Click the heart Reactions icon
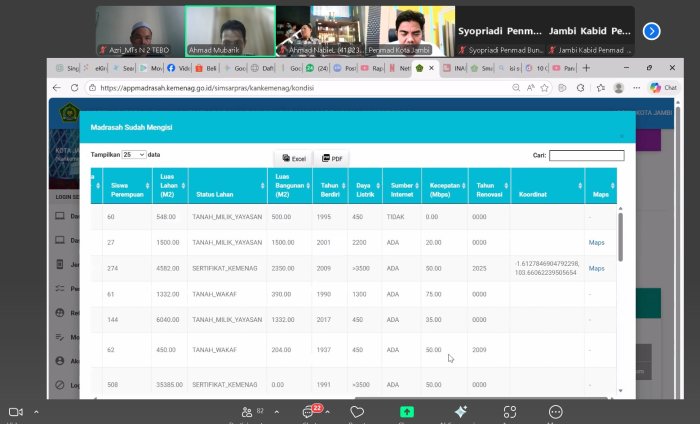This screenshot has width=700, height=424. 357,411
